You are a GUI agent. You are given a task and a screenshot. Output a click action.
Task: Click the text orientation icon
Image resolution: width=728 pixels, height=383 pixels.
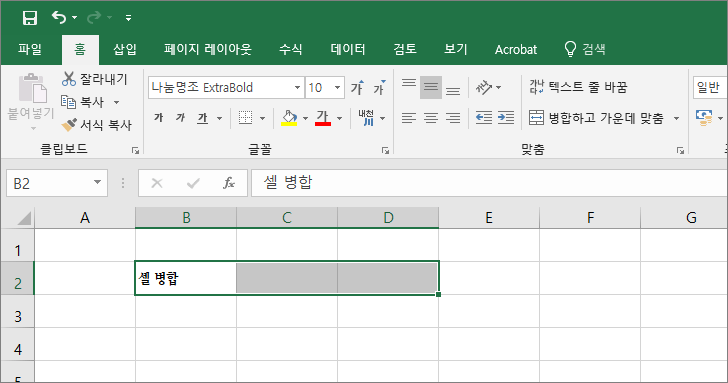pos(484,87)
